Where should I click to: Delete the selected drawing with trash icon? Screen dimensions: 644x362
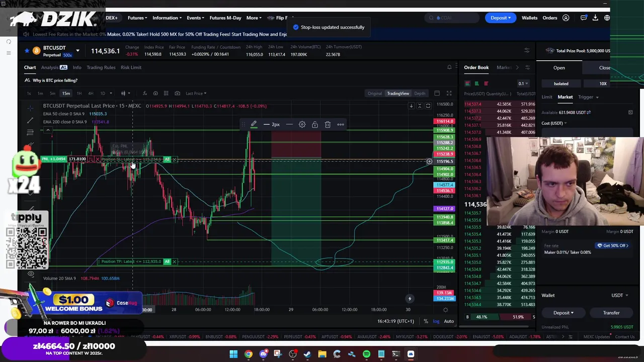click(x=328, y=124)
